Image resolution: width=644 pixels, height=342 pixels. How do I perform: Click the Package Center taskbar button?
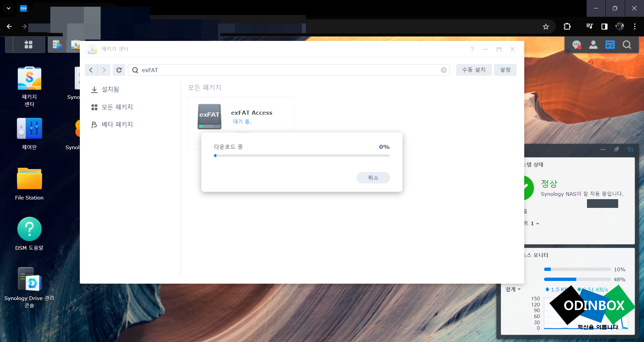76,45
